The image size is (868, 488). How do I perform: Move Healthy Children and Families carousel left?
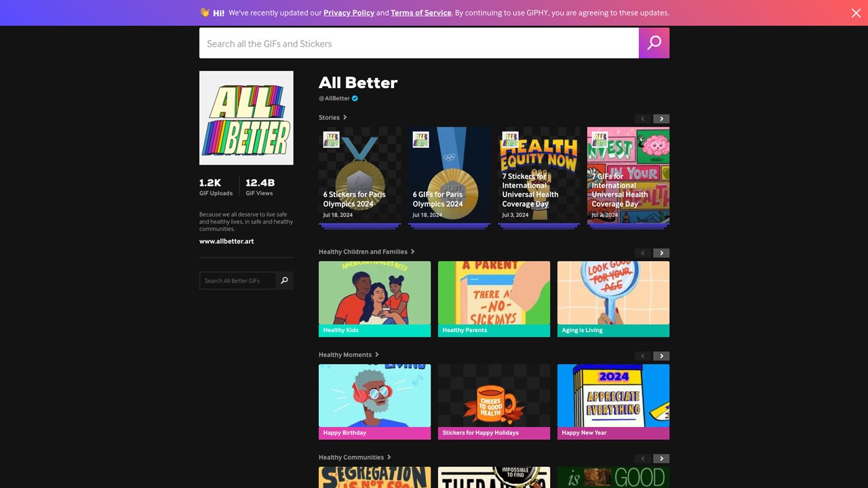[643, 253]
